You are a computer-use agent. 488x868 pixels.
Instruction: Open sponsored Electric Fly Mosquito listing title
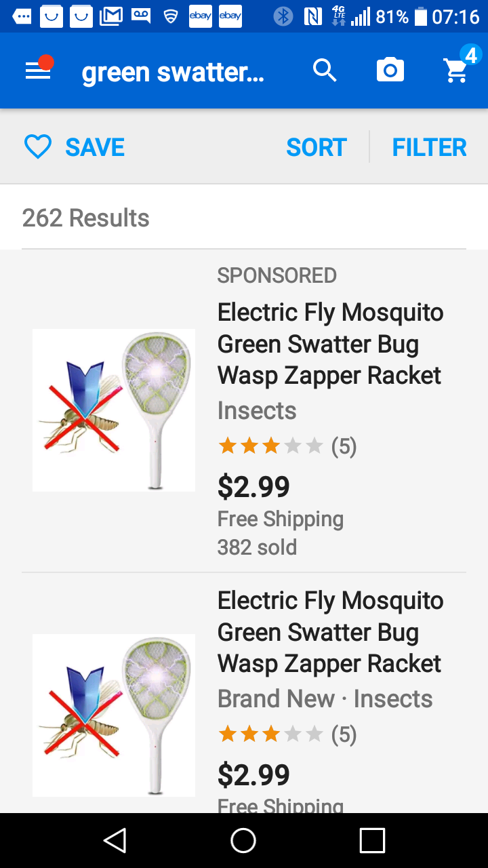tap(330, 344)
